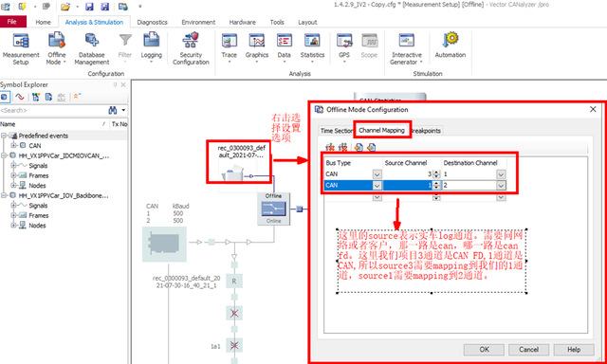Open the Diagnostics ribbon tab
Viewport: 607px width, 364px height.
coord(152,22)
